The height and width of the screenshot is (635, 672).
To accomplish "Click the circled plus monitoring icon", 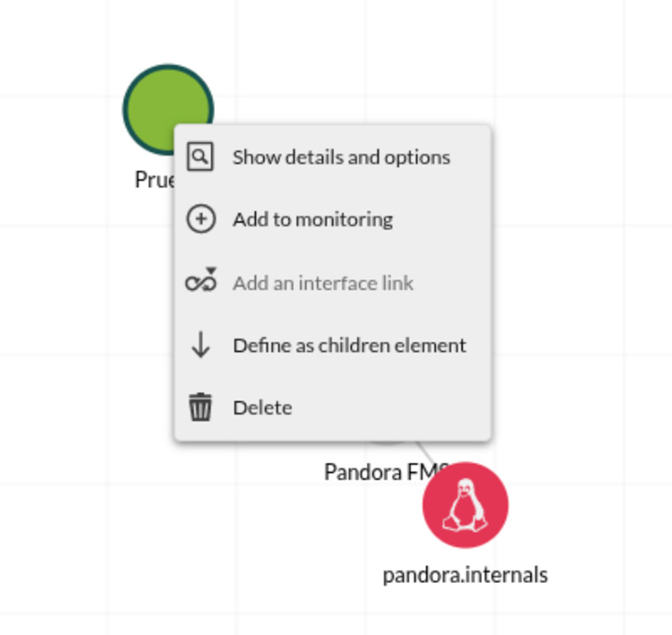I will 201,218.
